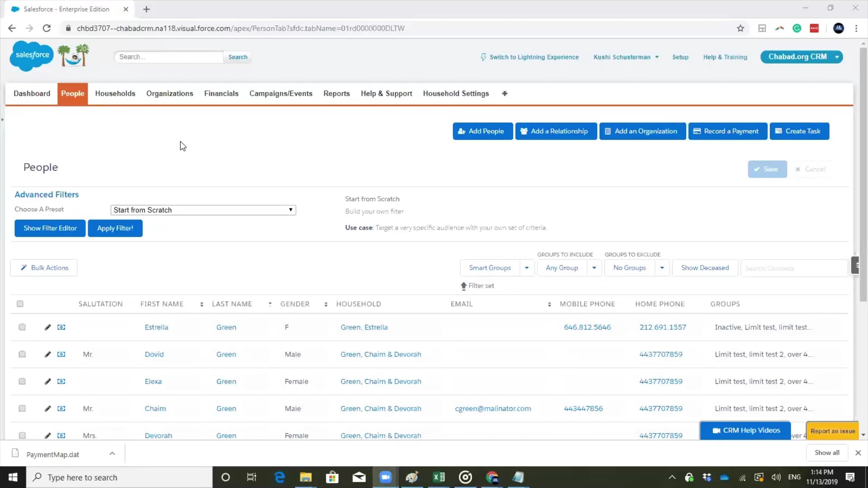
Task: Click the plus icon to add tab
Action: click(505, 94)
